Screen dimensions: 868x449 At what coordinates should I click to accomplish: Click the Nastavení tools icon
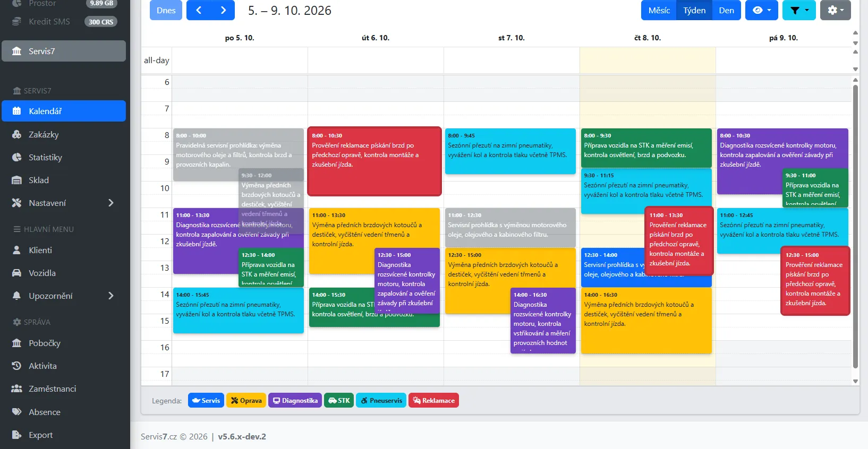point(16,203)
